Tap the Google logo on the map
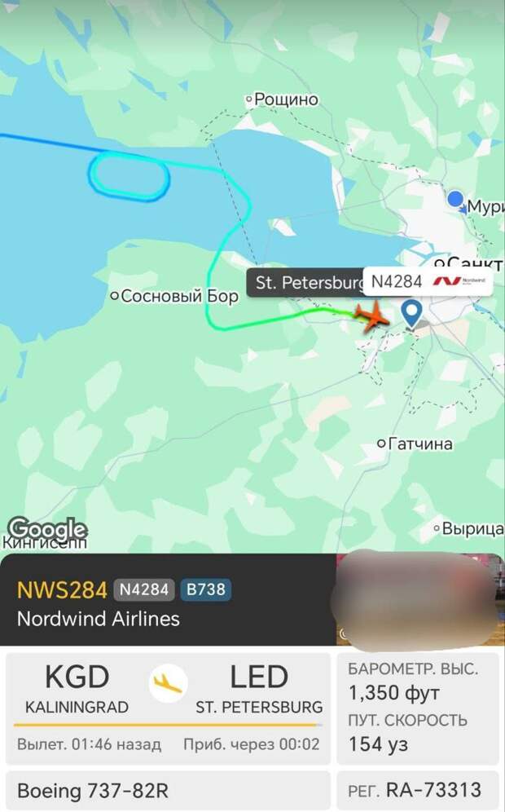Image resolution: width=505 pixels, height=812 pixels. 47,529
